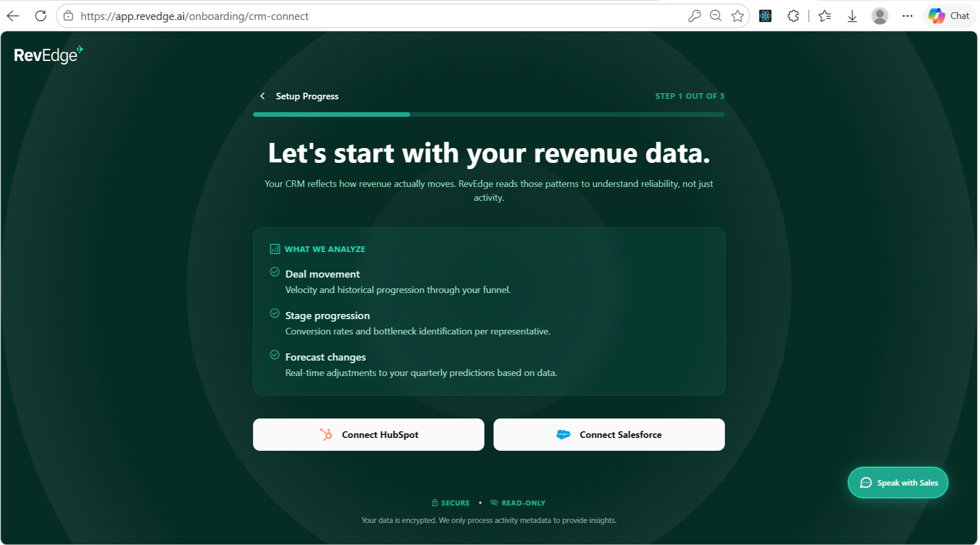
Task: Click the checkmark beside Forecast changes
Action: (x=275, y=354)
